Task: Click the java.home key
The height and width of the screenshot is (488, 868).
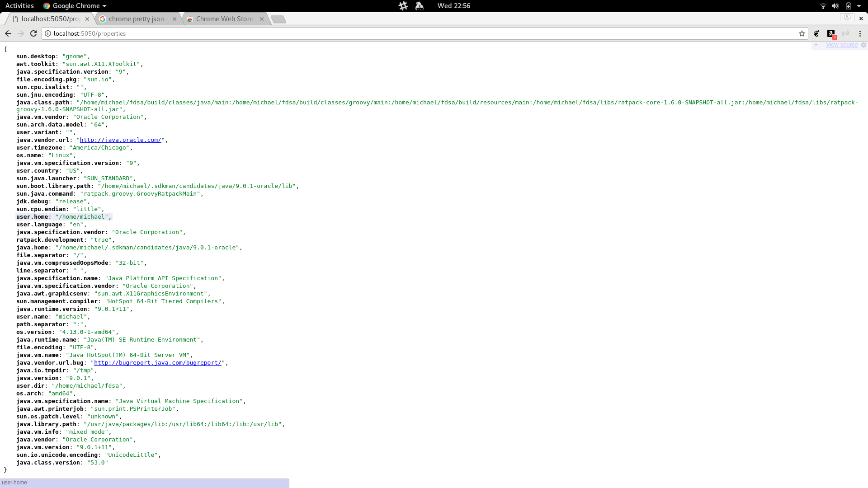Action: (x=32, y=248)
